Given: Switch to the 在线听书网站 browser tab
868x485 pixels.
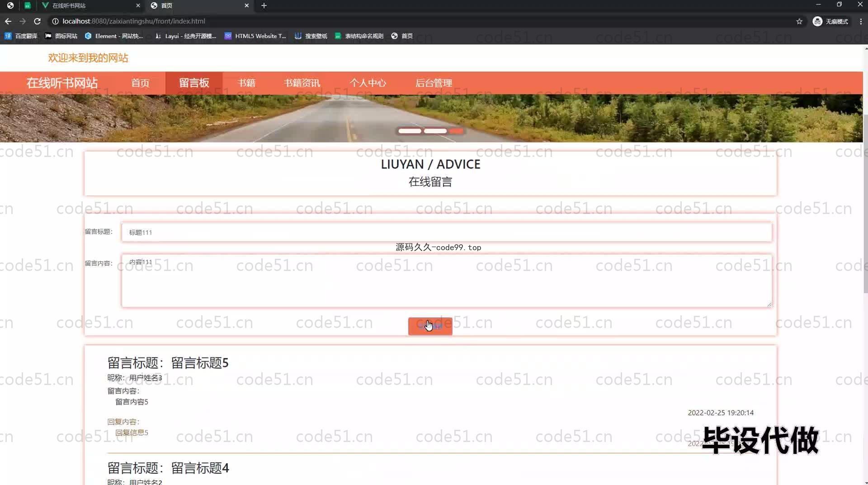Looking at the screenshot, I should point(90,5).
